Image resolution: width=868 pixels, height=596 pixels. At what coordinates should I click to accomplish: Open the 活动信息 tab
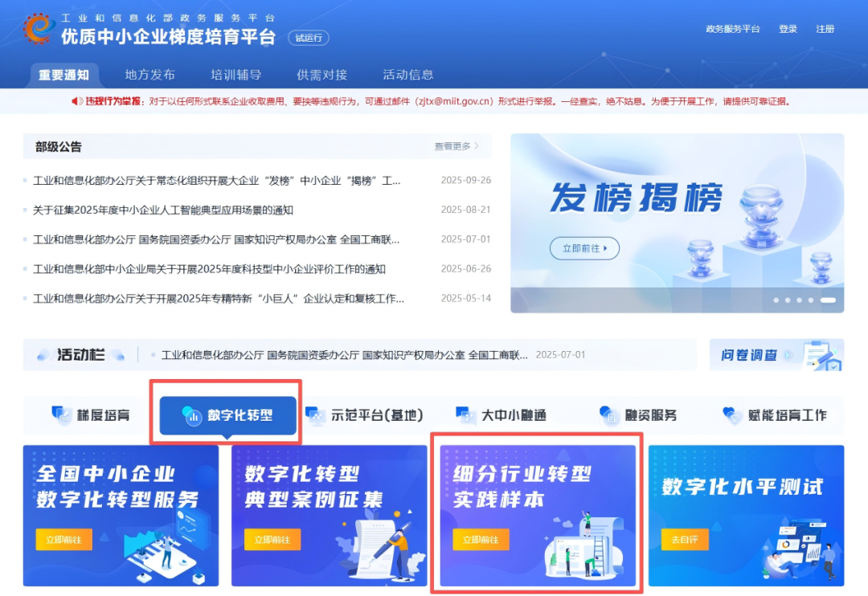[408, 75]
